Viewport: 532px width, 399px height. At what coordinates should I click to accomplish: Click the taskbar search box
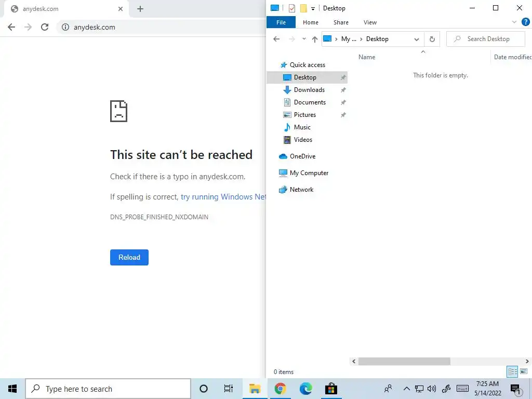pyautogui.click(x=108, y=389)
